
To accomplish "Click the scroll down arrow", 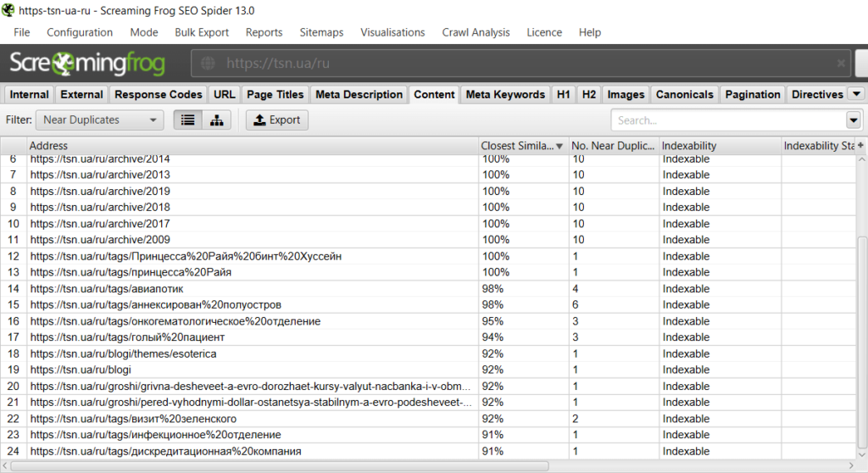I will coord(862,454).
